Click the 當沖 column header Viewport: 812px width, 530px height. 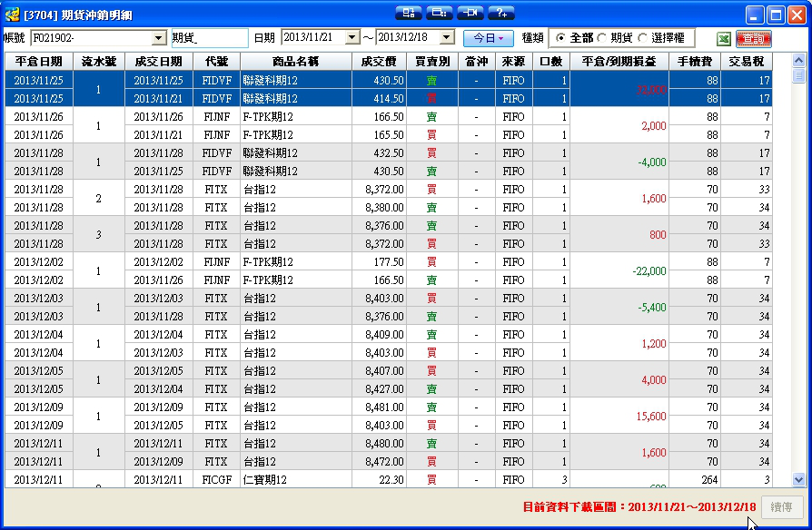coord(477,62)
